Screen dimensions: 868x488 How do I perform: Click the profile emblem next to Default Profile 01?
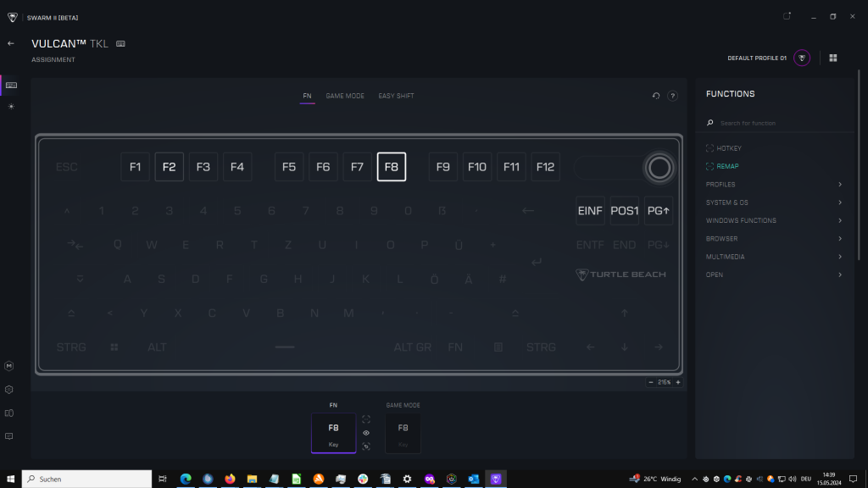(802, 58)
